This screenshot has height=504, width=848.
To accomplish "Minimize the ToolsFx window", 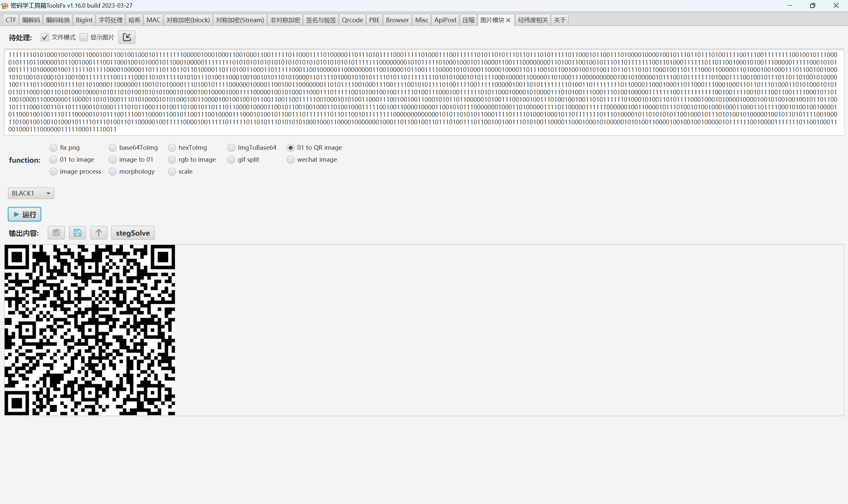I will coord(790,5).
